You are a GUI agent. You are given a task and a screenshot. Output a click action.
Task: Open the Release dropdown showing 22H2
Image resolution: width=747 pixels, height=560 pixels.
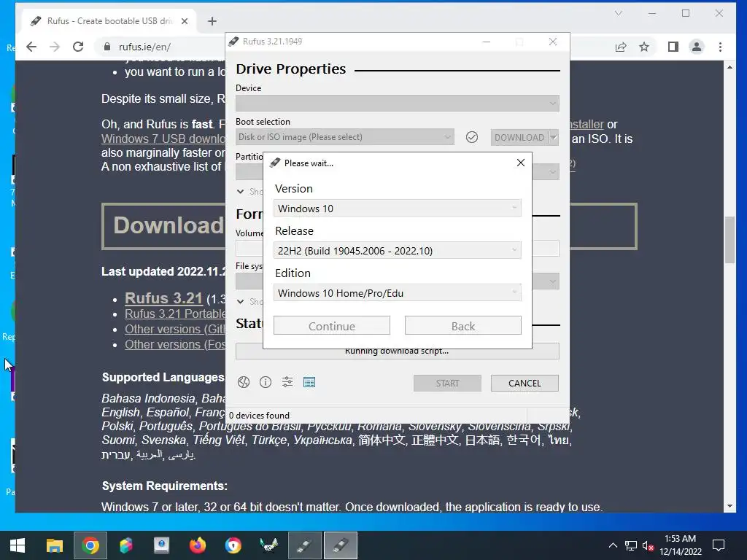point(398,251)
